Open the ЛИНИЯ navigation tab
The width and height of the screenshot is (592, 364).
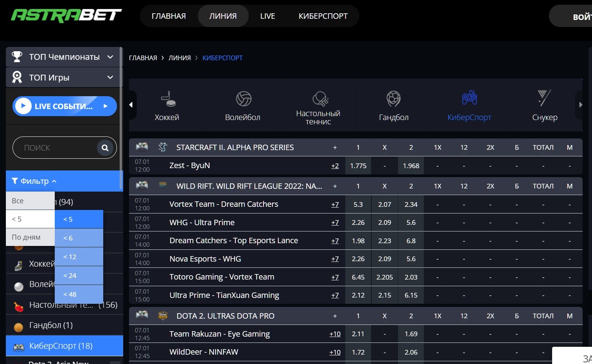coord(223,16)
